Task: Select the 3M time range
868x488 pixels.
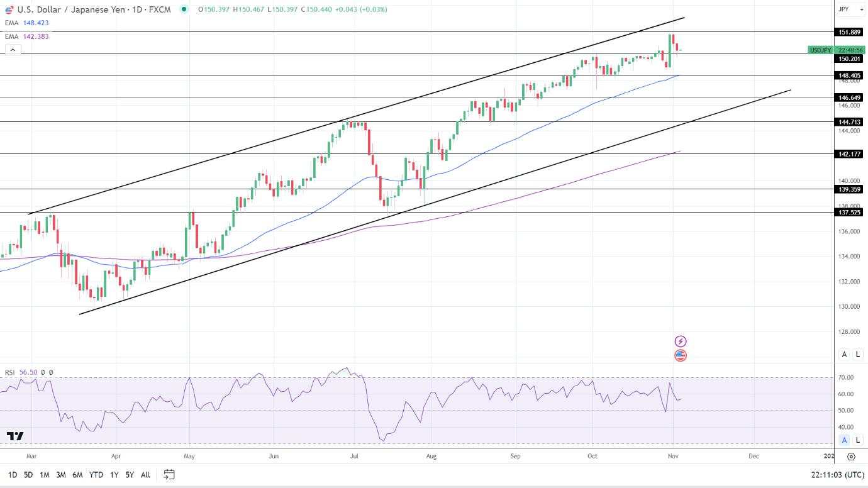Action: pyautogui.click(x=61, y=475)
